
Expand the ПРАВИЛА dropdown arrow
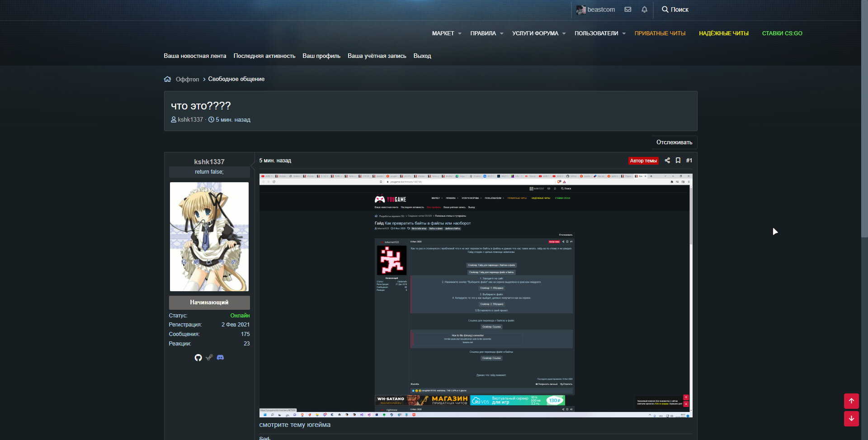pyautogui.click(x=502, y=33)
